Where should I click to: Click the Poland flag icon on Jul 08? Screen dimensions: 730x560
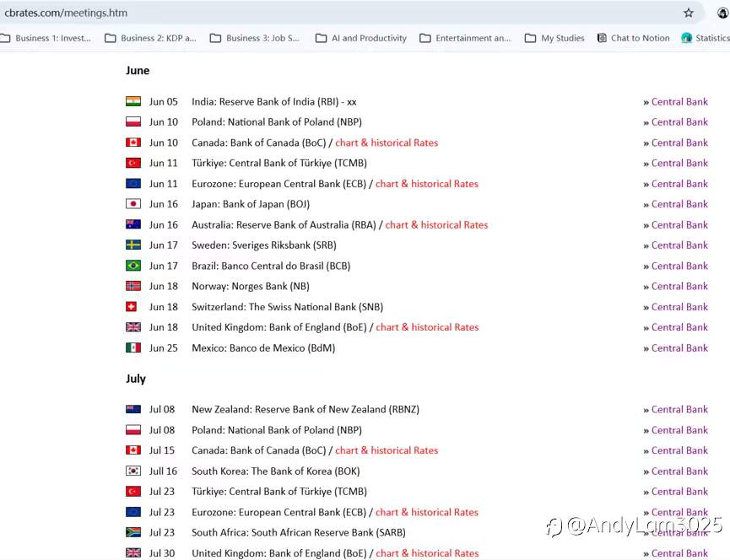(x=133, y=430)
